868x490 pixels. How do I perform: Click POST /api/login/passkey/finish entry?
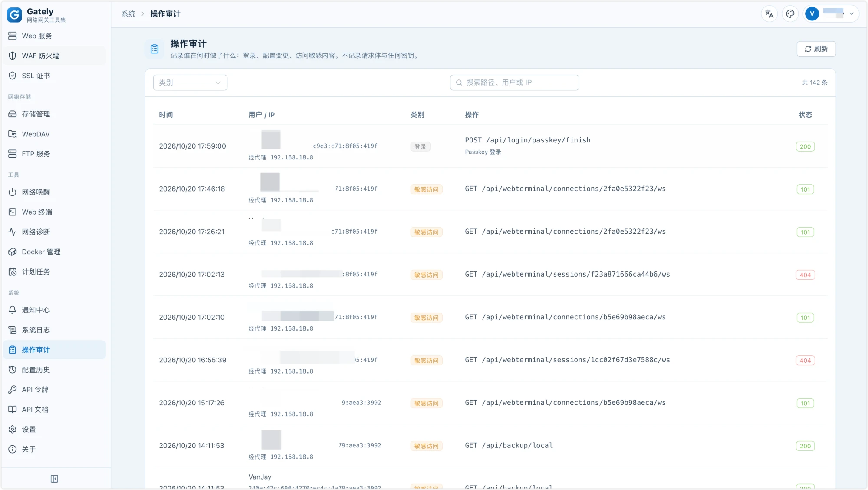click(528, 140)
